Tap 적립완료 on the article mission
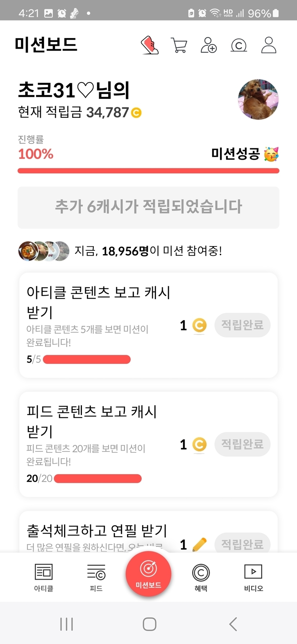The image size is (297, 644). click(242, 325)
